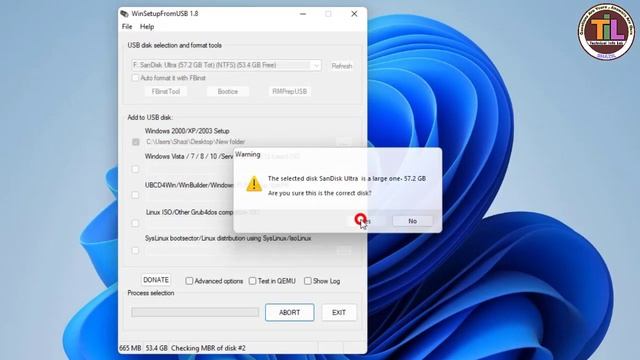Enable the Advanced options checkbox

pos(189,281)
